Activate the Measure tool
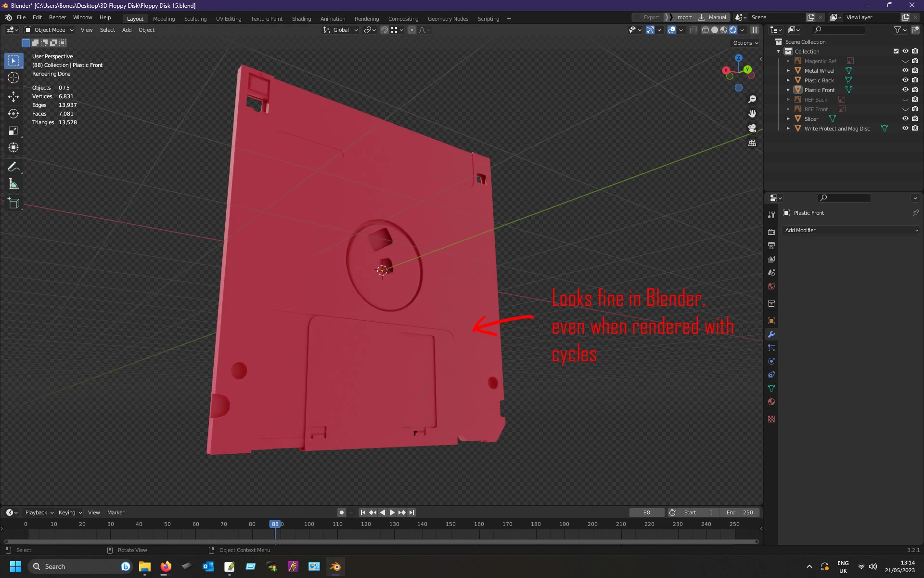 click(13, 184)
